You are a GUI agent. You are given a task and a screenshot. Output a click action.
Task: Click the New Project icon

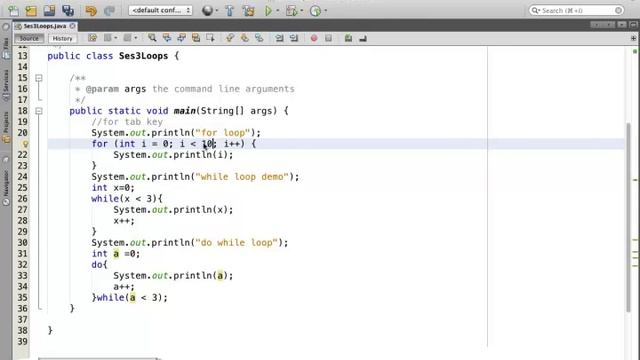pos(31,10)
